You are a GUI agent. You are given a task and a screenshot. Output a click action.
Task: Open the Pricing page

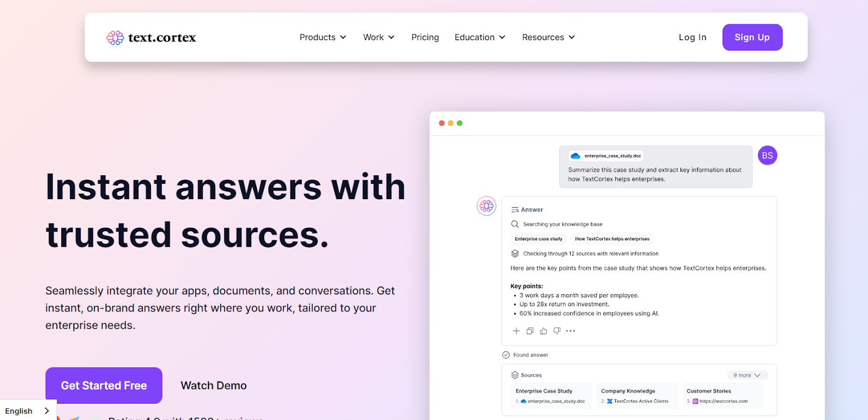click(425, 37)
